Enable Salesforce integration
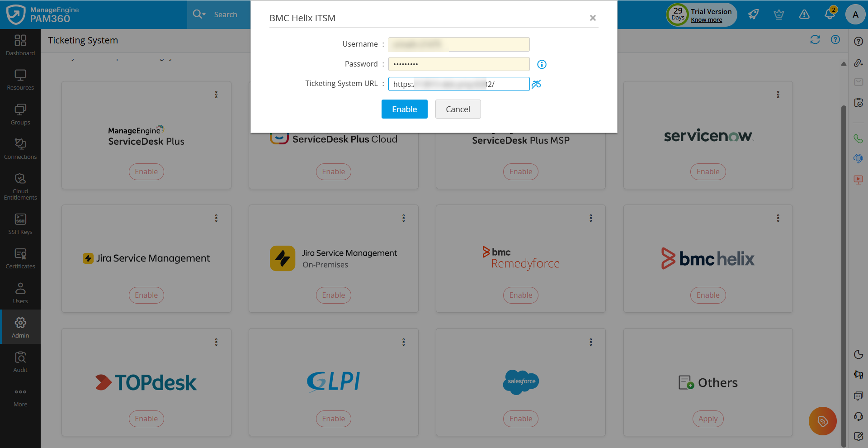Screen dimensions: 868x448 [521, 419]
